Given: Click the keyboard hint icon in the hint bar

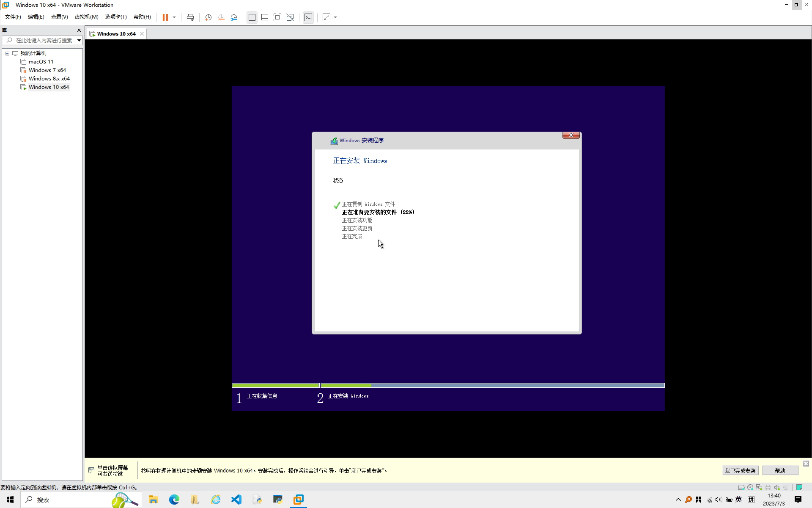Looking at the screenshot, I should (91, 470).
